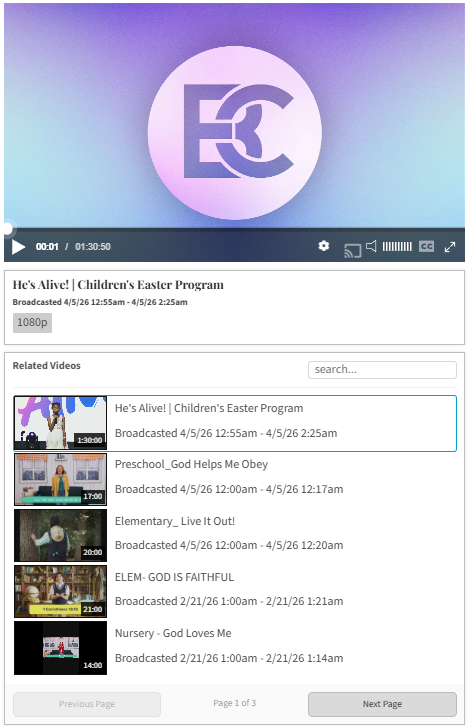Click the Previous Page button

(x=87, y=704)
